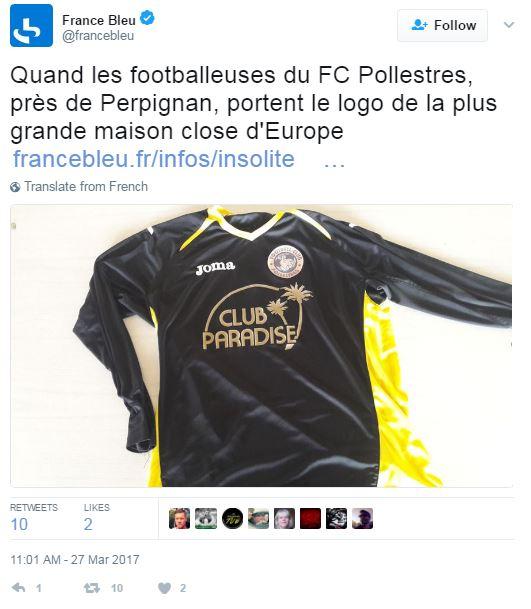Follow the France Bleu account
Viewport: 531px width, 609px height.
coord(442,26)
